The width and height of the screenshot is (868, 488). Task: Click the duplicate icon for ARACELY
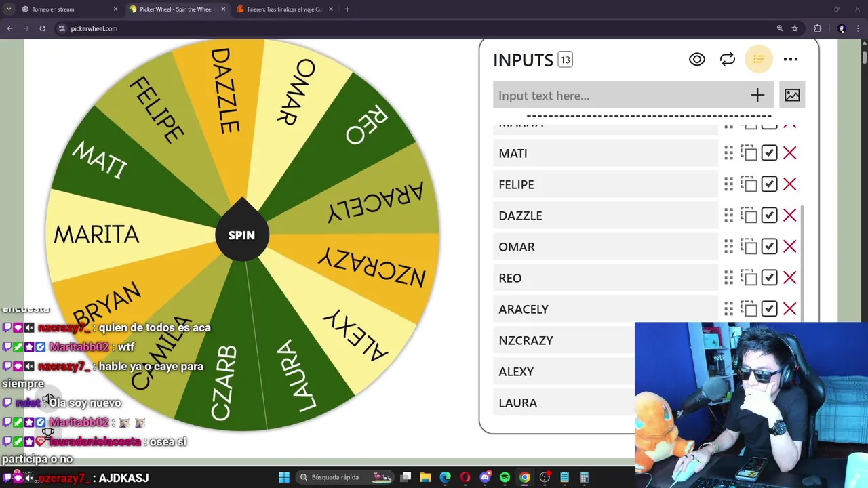[749, 309]
